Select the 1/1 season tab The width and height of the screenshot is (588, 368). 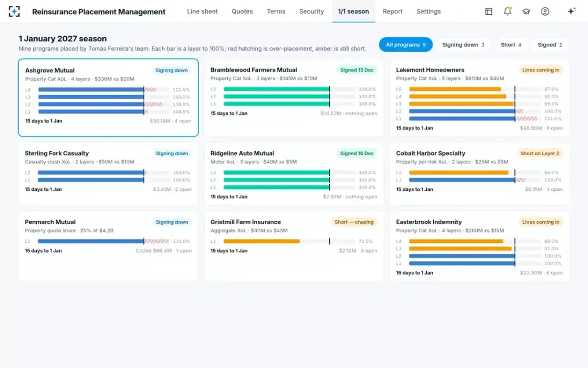(x=353, y=11)
